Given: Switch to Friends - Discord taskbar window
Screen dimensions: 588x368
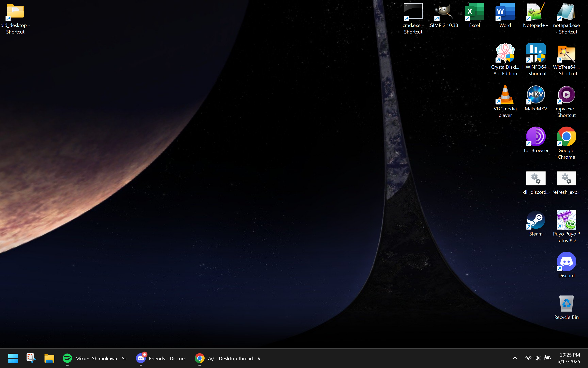Looking at the screenshot, I should click(161, 358).
